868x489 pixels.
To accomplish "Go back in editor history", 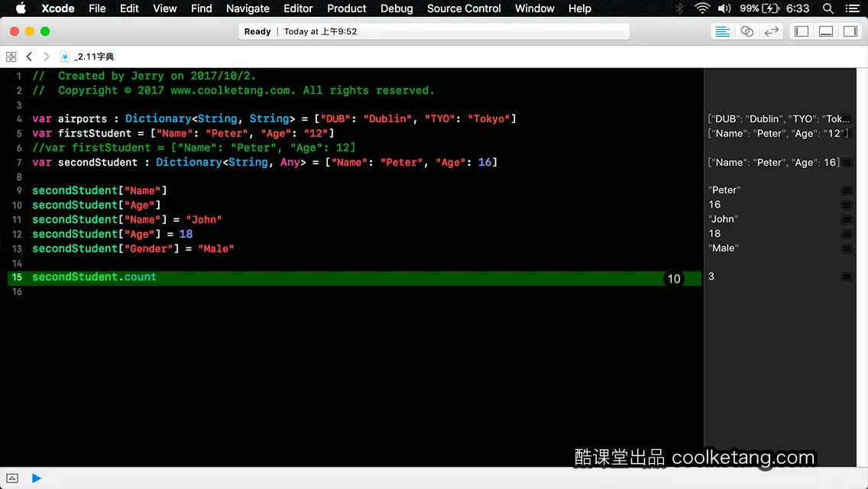I will tap(29, 57).
